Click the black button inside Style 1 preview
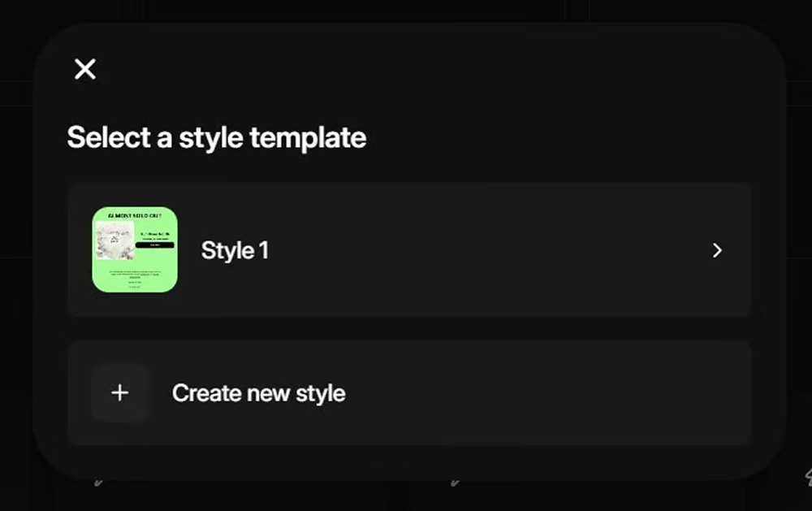The image size is (812, 511). coord(155,245)
